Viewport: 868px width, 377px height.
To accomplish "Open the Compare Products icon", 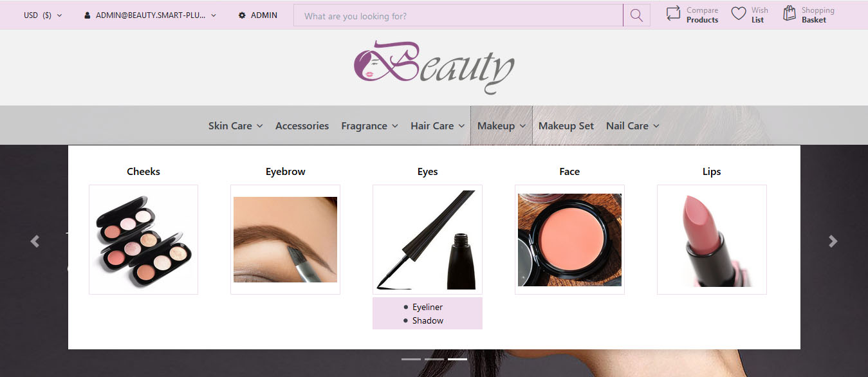I will 673,14.
